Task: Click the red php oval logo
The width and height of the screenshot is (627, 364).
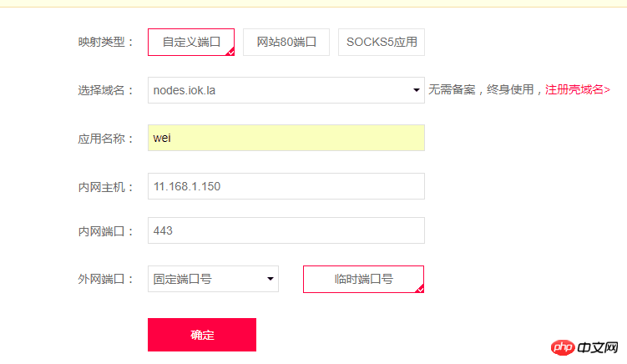Action: pyautogui.click(x=563, y=347)
